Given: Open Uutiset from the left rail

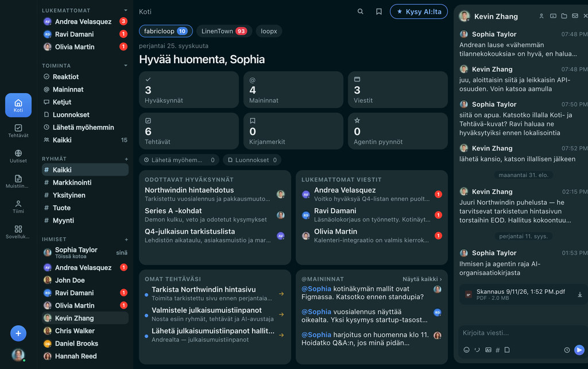Looking at the screenshot, I should (x=18, y=156).
